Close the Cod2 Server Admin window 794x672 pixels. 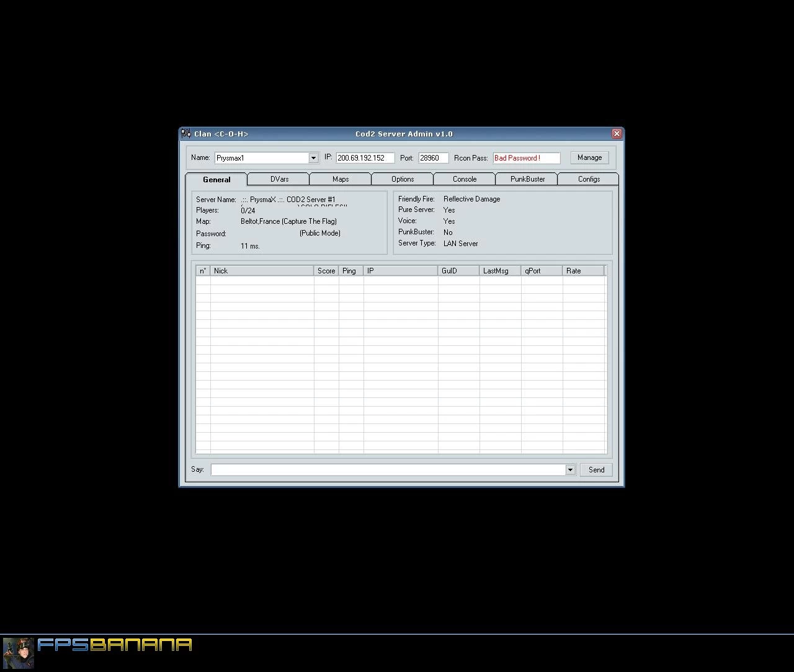click(x=616, y=133)
